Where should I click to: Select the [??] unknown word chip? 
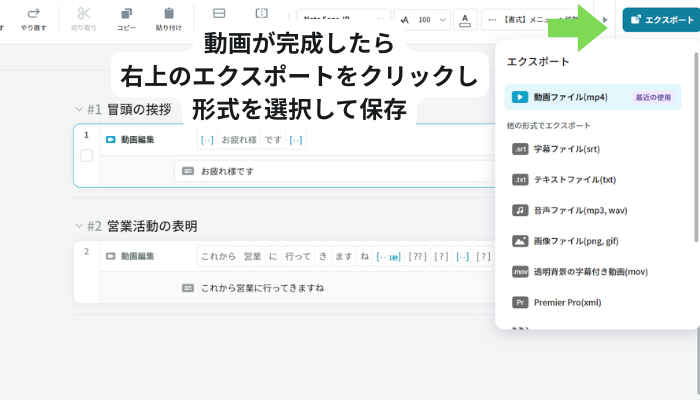click(x=417, y=256)
